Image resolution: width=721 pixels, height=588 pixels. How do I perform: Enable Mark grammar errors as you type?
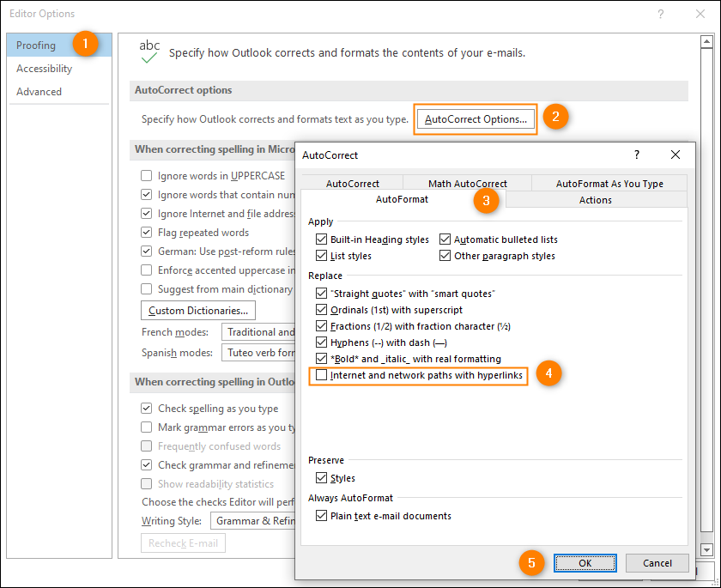tap(146, 427)
